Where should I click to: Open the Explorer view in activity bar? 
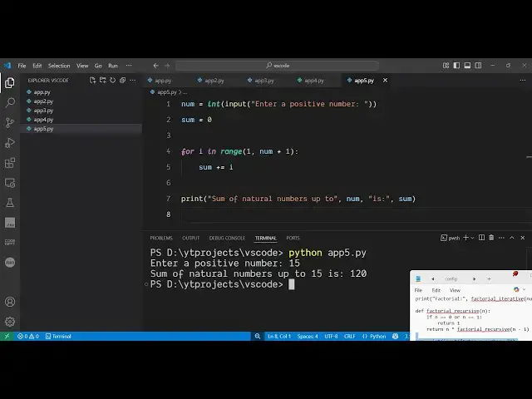pos(10,82)
